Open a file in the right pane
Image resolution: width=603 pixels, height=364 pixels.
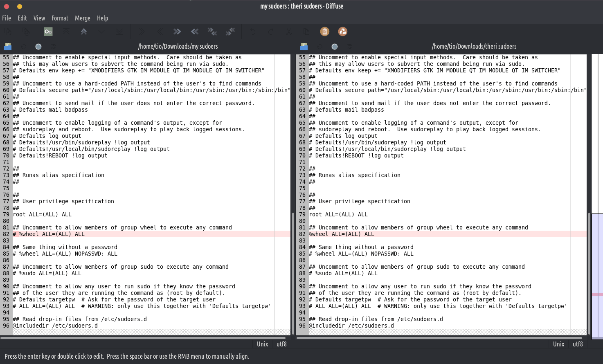pyautogui.click(x=304, y=47)
